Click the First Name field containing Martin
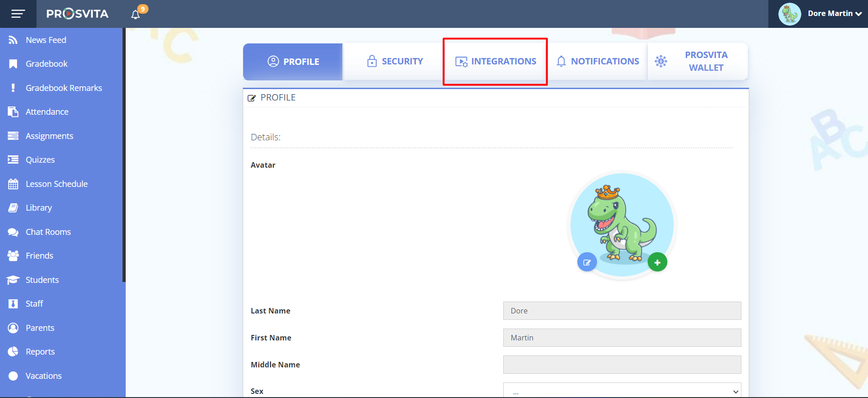 pyautogui.click(x=622, y=338)
